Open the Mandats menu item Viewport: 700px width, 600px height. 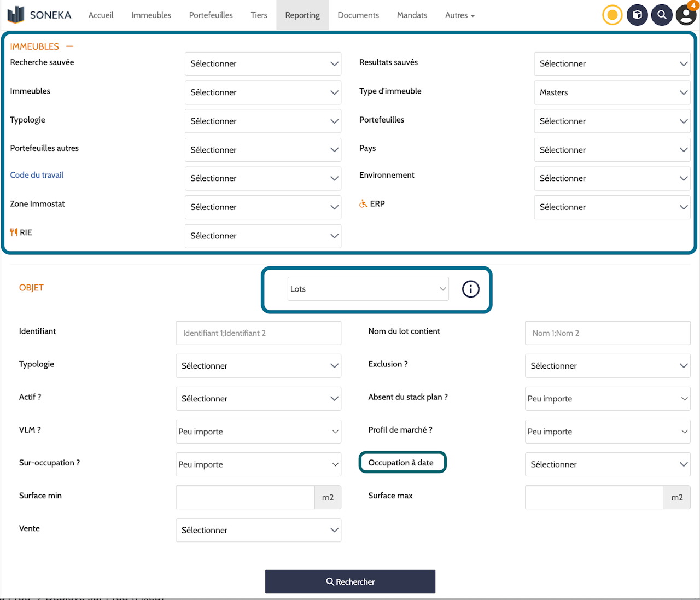412,15
